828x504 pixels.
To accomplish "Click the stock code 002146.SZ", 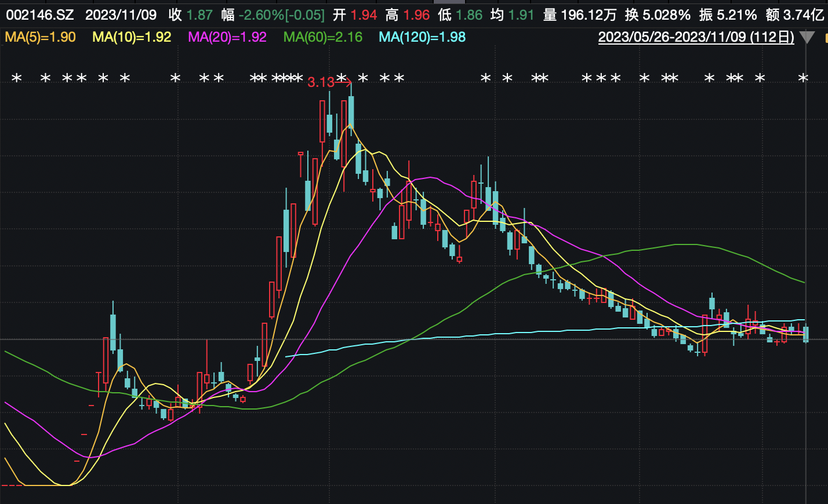I will coord(40,14).
